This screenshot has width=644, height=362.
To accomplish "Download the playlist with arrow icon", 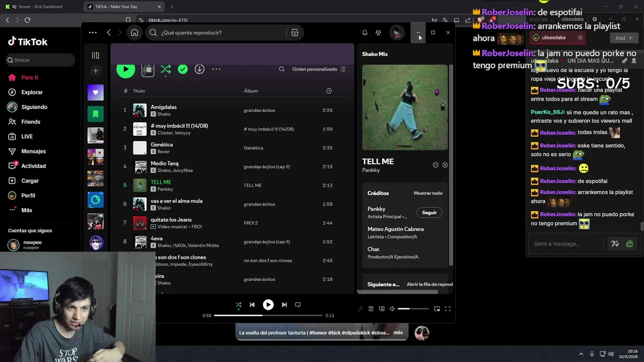I will pyautogui.click(x=200, y=69).
